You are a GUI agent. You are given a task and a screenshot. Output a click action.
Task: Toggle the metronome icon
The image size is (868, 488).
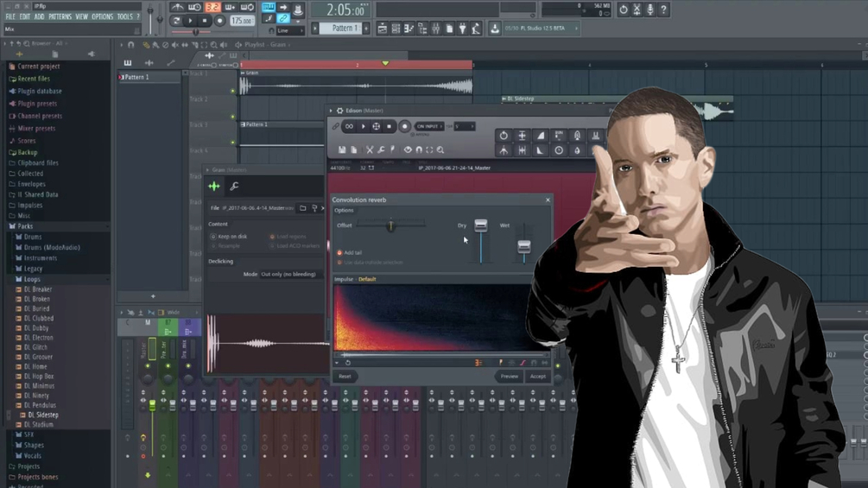[x=178, y=7]
